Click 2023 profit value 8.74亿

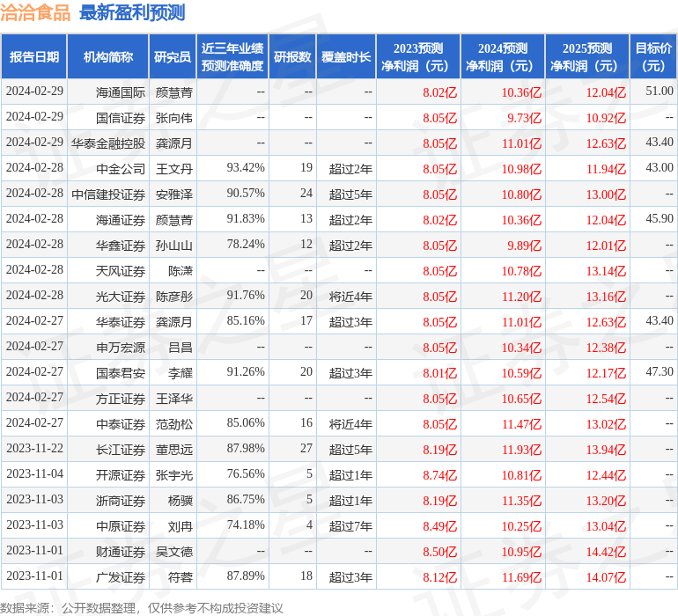point(439,475)
